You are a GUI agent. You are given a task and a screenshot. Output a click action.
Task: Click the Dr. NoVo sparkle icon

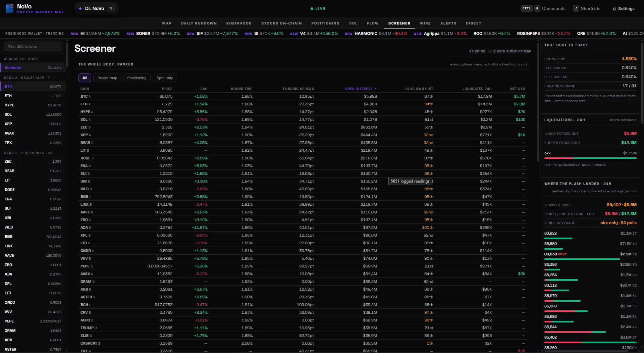coord(80,8)
